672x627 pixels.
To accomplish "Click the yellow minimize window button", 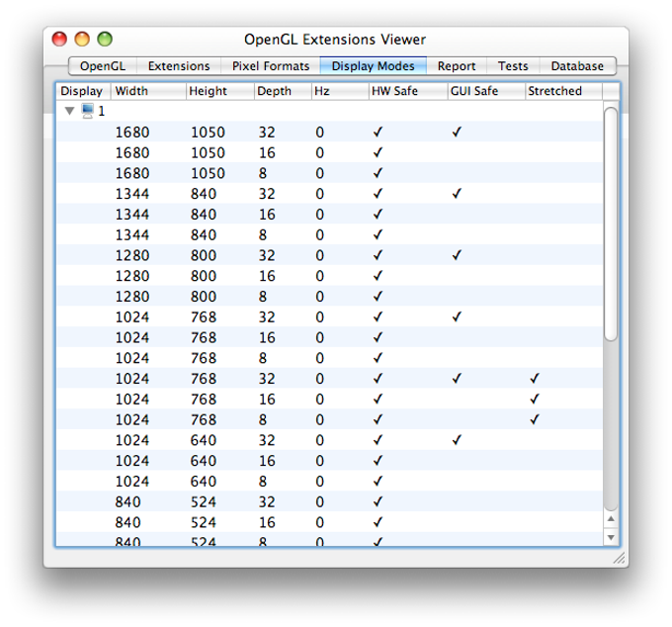I will coord(82,39).
